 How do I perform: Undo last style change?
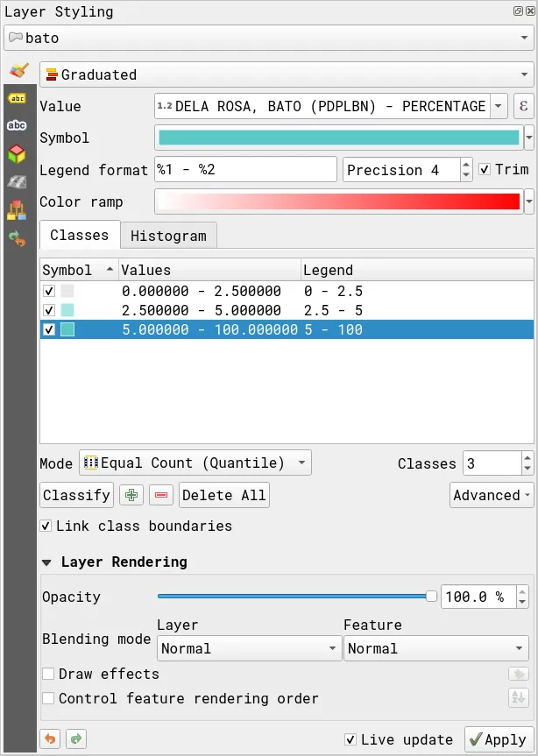coord(50,738)
